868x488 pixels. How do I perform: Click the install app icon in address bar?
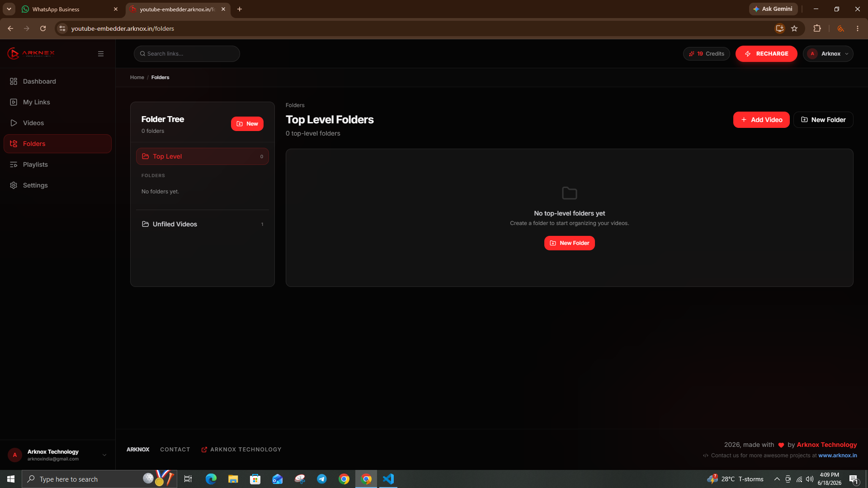(x=779, y=28)
